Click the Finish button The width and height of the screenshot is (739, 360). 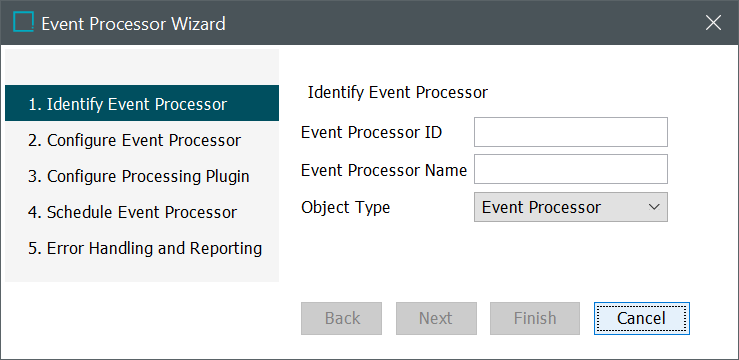[x=535, y=319]
